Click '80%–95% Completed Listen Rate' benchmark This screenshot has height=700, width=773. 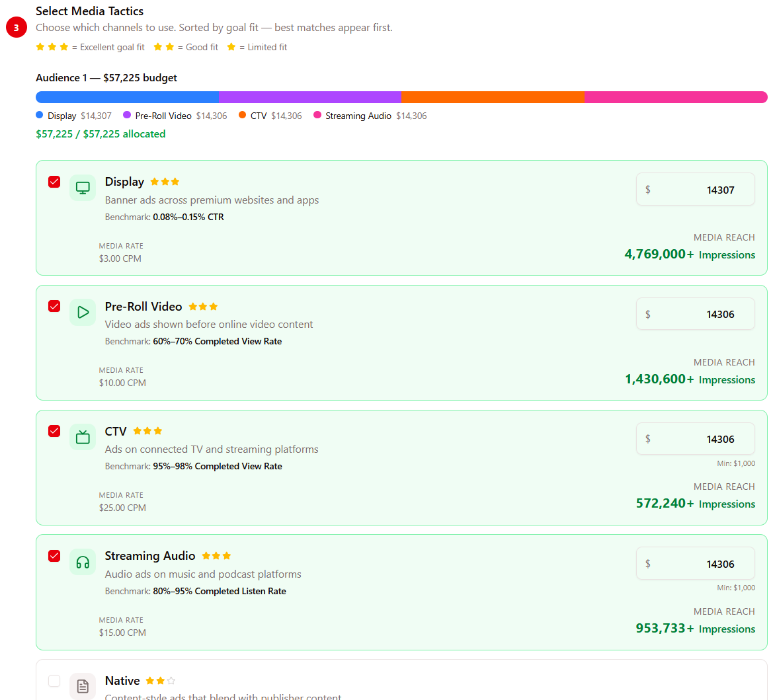[x=220, y=591]
